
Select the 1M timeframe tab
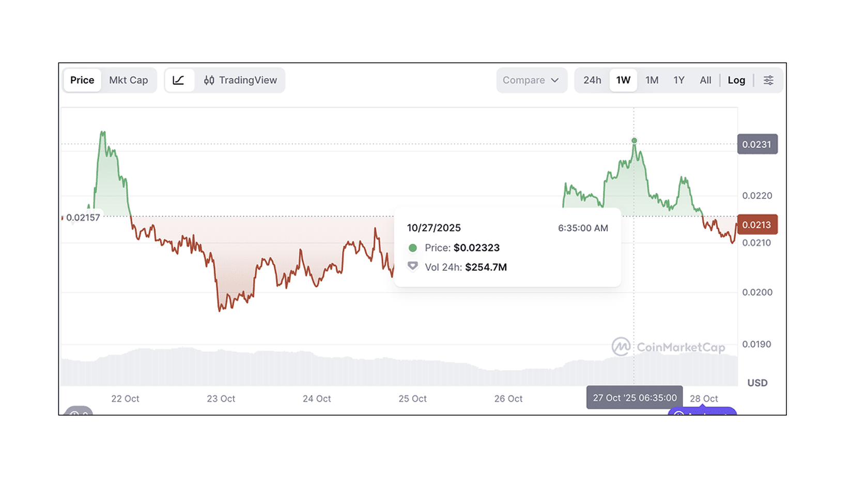652,80
